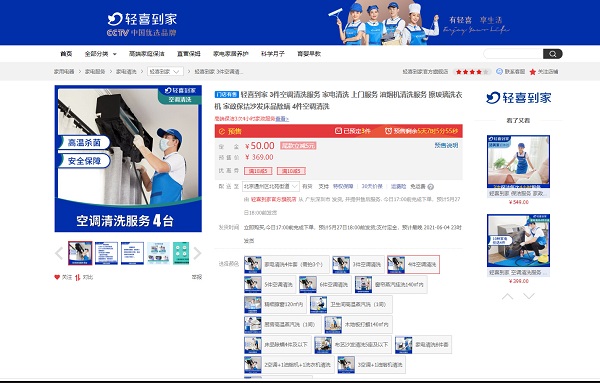
Task: Select the first gallery thumbnail
Action: 80,253
